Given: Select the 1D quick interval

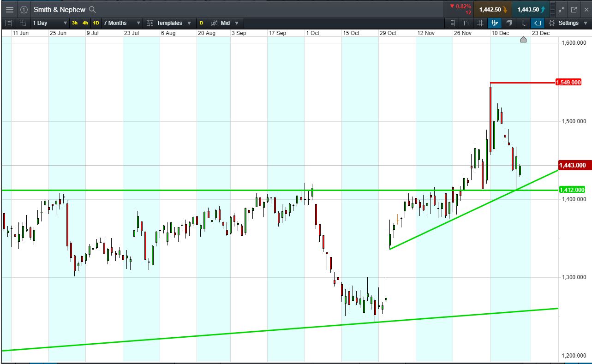Looking at the screenshot, I should (96, 23).
